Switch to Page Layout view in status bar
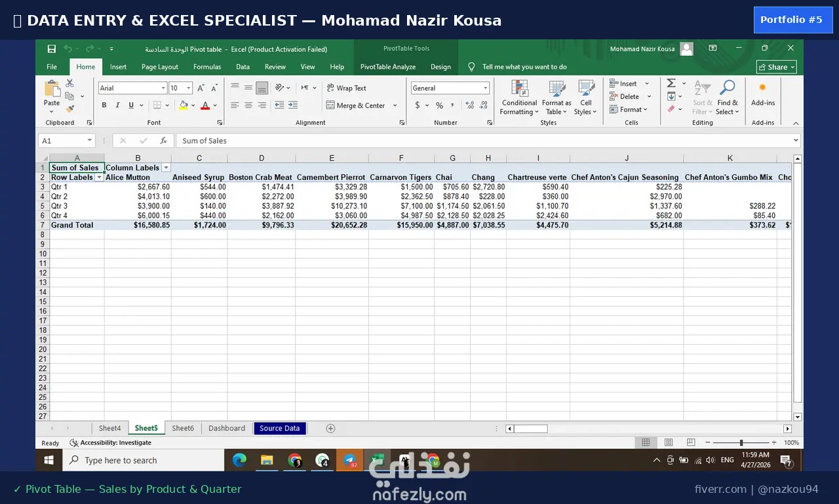This screenshot has width=839, height=504. click(669, 442)
